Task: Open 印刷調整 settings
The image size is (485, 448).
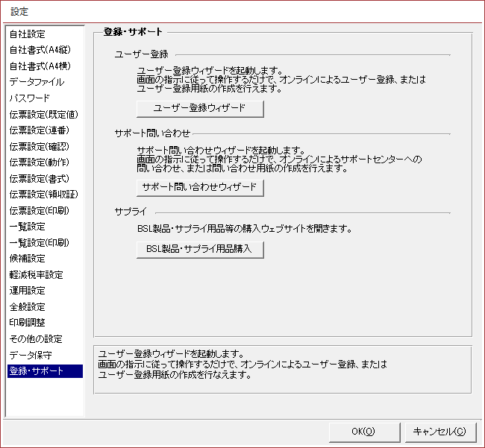Action: point(45,323)
